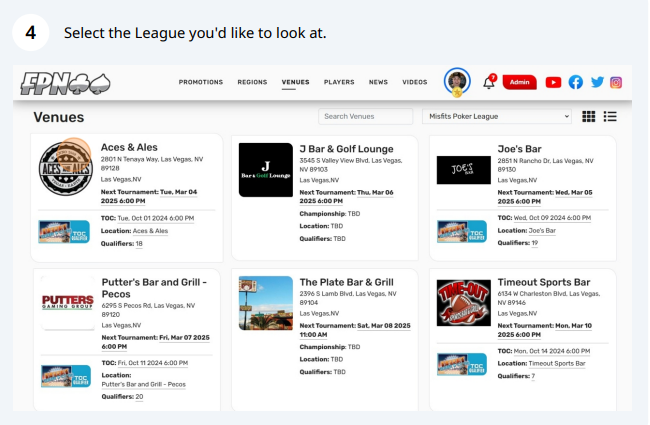
Task: Click TOC qualifier badge under Aces & Ales
Action: [x=64, y=231]
